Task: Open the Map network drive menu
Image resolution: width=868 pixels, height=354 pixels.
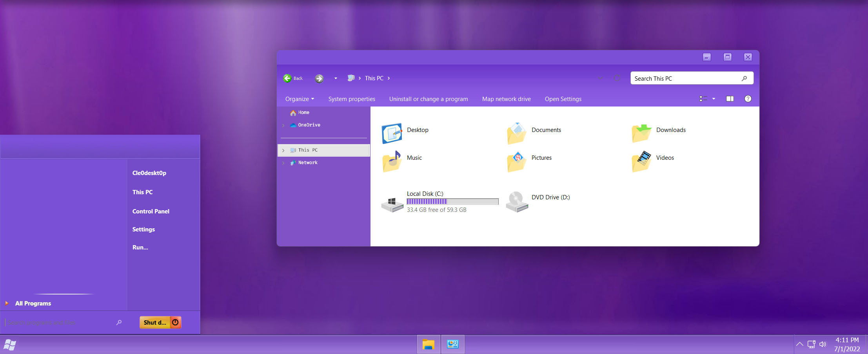Action: pos(506,99)
